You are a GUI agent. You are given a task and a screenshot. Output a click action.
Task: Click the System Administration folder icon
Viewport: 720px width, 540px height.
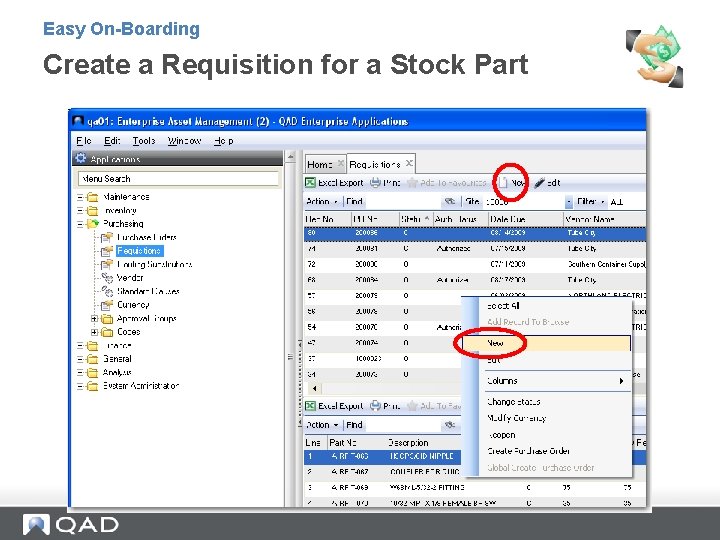(x=93, y=386)
